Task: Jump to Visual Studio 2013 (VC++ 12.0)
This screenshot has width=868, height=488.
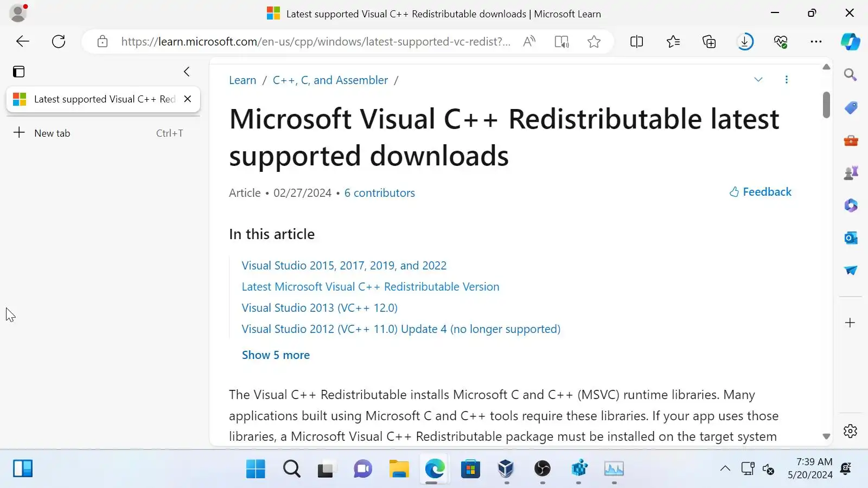Action: click(320, 308)
